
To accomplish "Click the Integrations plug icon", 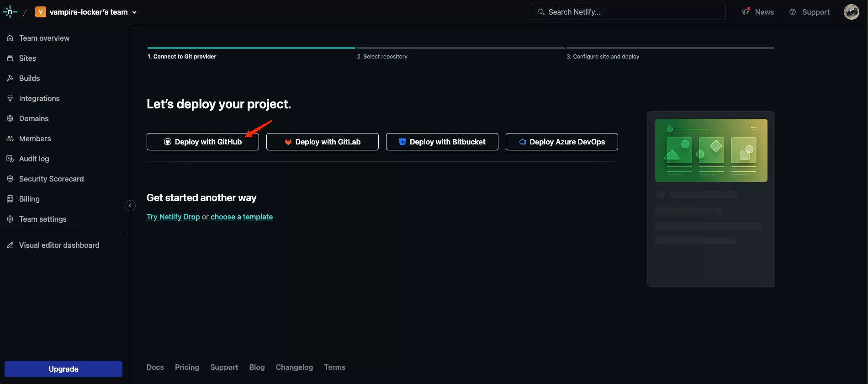I will click(x=10, y=98).
